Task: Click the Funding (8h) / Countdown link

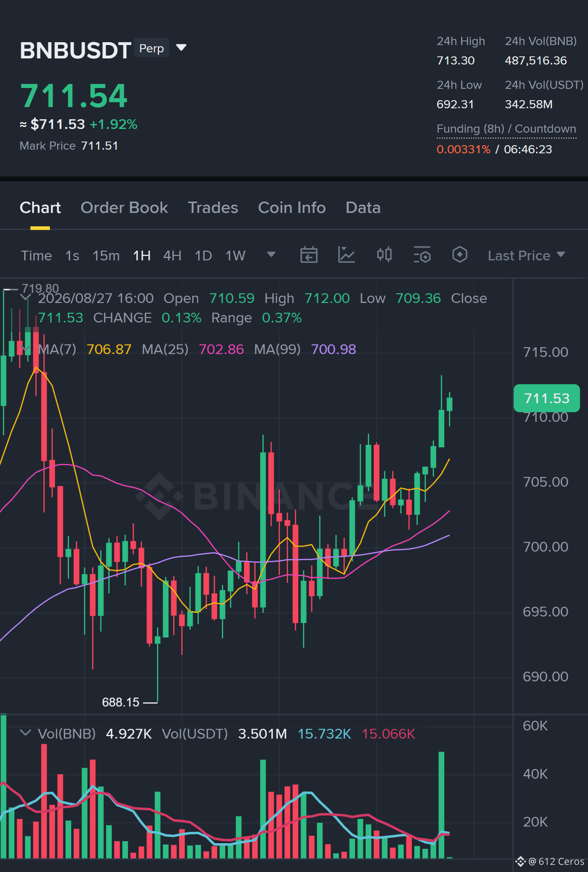Action: [x=506, y=129]
